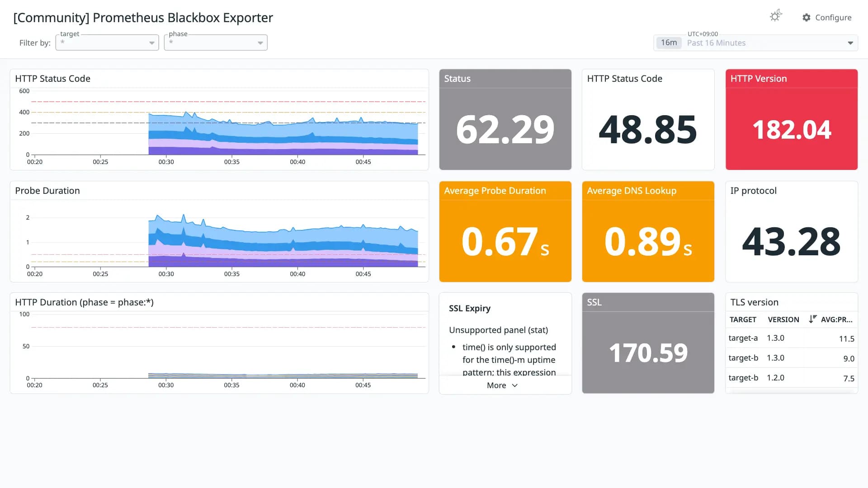This screenshot has height=488, width=868.
Task: Click the 11.5 value for target-a
Action: pos(846,338)
